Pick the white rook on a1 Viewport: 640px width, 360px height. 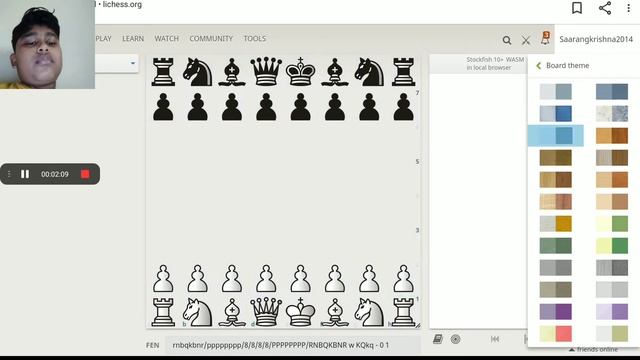163,312
